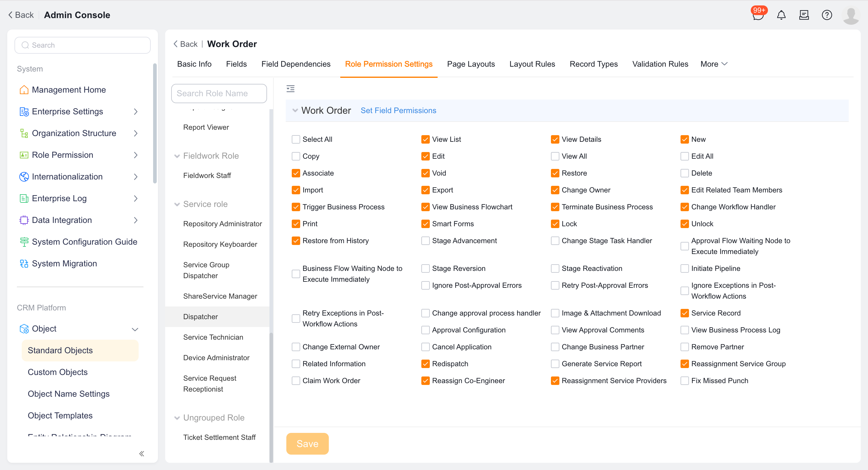
Task: Check the Select All checkbox
Action: click(296, 140)
